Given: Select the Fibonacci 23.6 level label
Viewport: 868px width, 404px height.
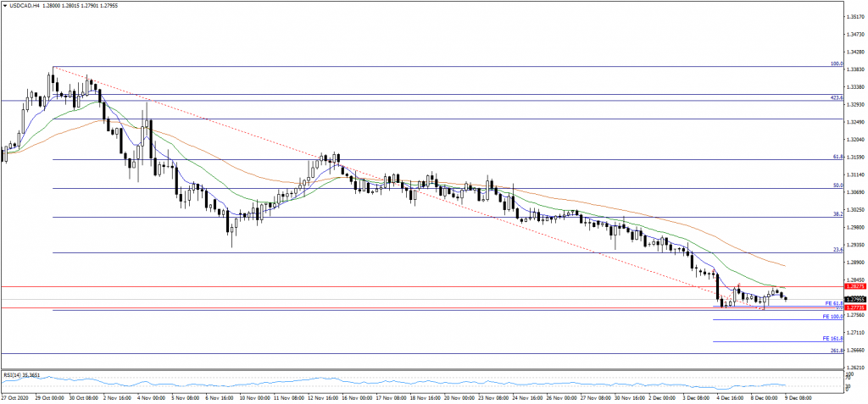Looking at the screenshot, I should 837,250.
